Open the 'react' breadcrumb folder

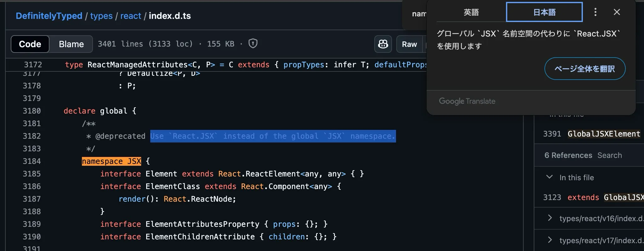pos(130,16)
